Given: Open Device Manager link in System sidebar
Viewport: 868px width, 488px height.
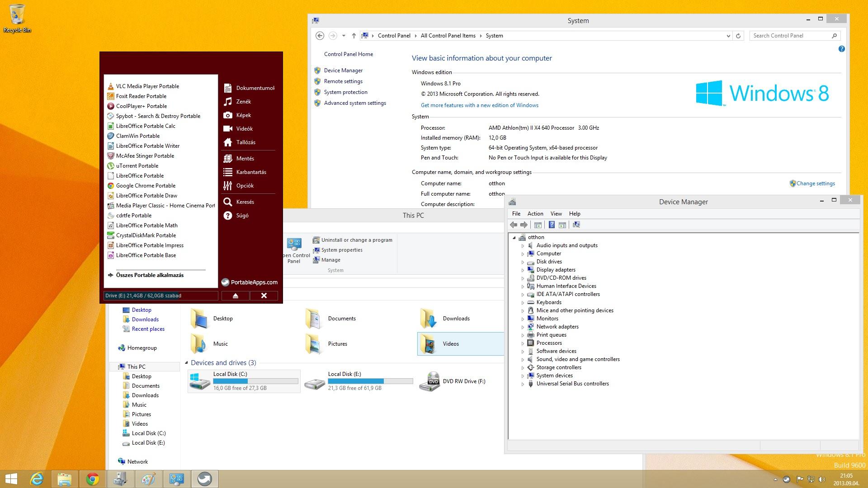Looking at the screenshot, I should 343,70.
